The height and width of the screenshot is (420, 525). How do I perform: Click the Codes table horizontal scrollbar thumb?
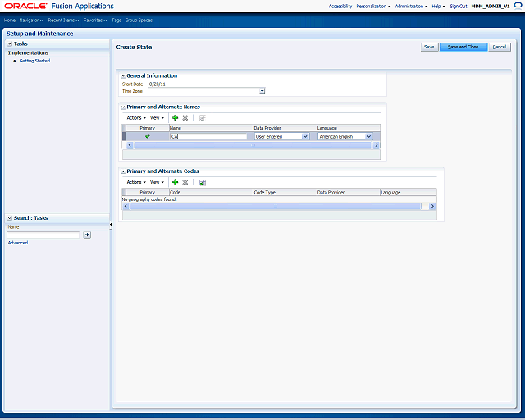pos(276,206)
